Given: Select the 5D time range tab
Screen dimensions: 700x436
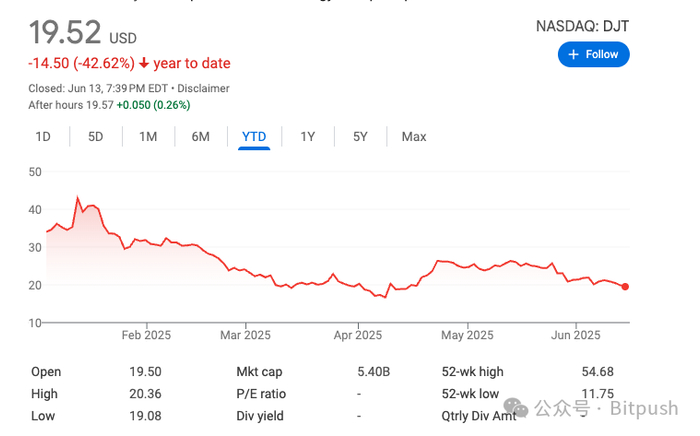Looking at the screenshot, I should coord(95,136).
